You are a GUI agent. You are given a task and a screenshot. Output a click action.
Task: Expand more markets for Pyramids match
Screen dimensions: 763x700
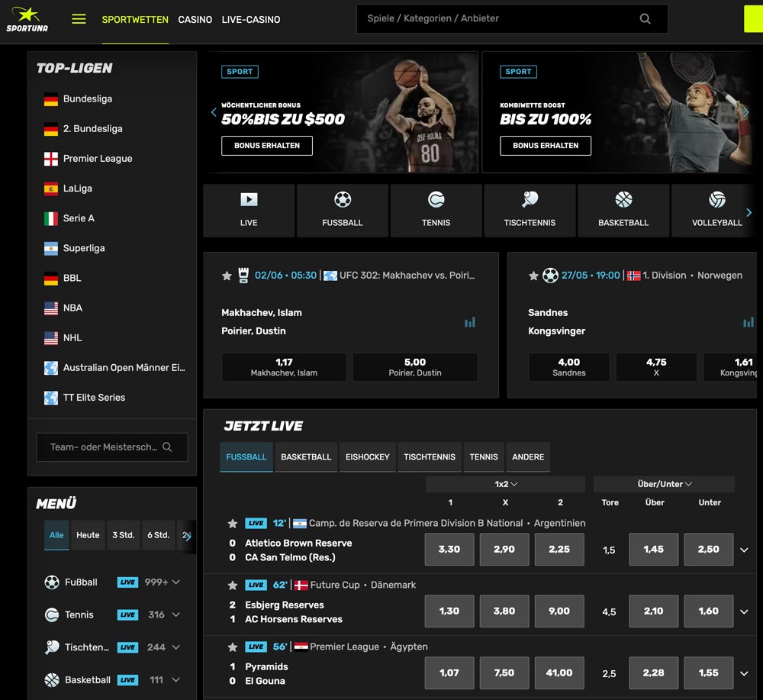744,673
